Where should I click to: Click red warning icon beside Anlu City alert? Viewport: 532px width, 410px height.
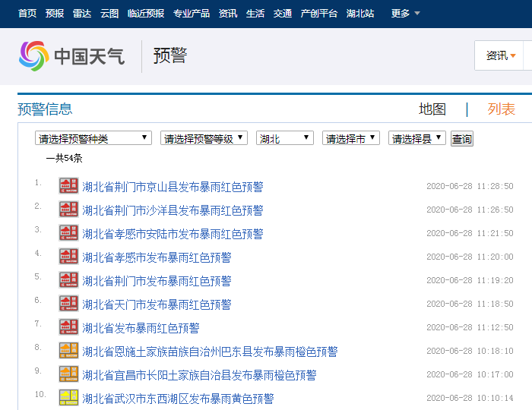[68, 233]
